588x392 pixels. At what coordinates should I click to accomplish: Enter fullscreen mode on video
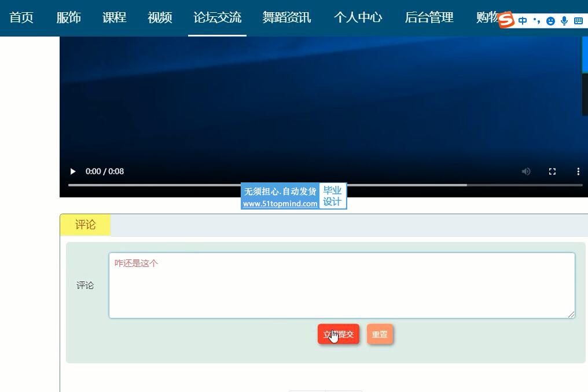(x=552, y=171)
